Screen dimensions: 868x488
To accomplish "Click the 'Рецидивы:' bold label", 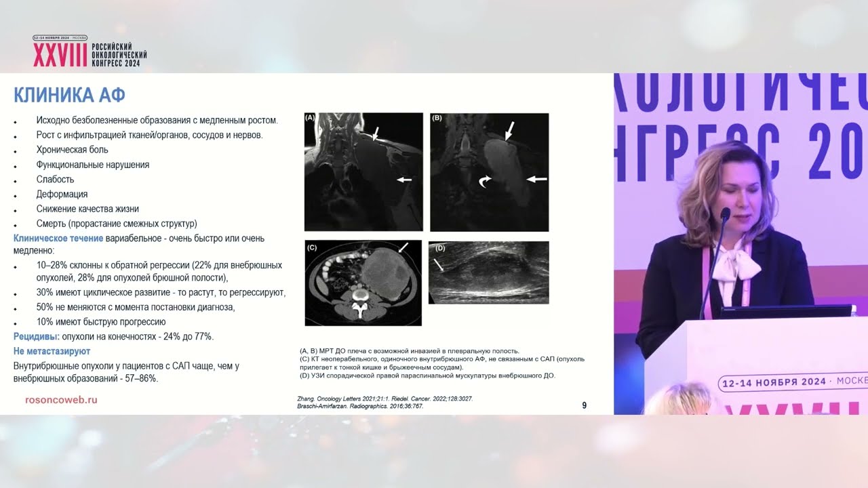I will tap(36, 336).
